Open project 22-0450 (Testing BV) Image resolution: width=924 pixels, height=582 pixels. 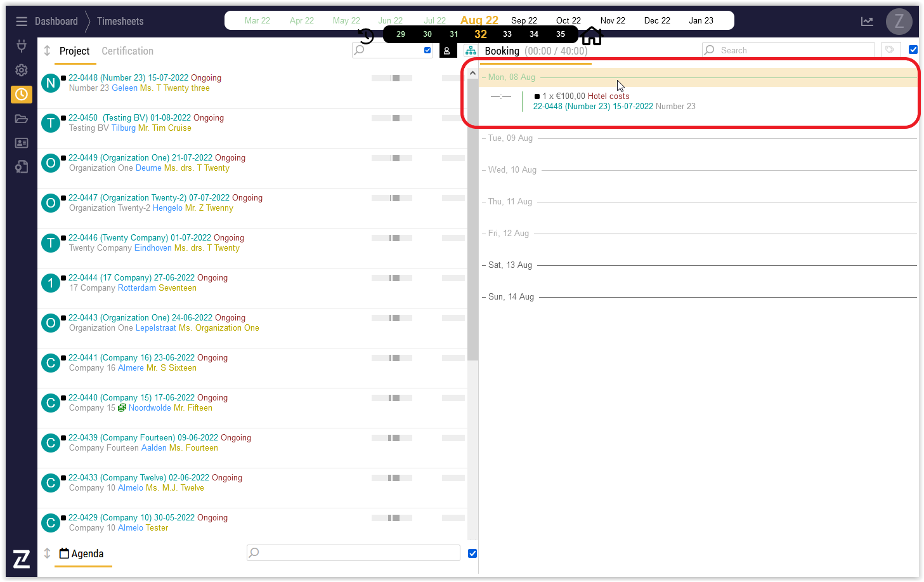[x=146, y=117]
